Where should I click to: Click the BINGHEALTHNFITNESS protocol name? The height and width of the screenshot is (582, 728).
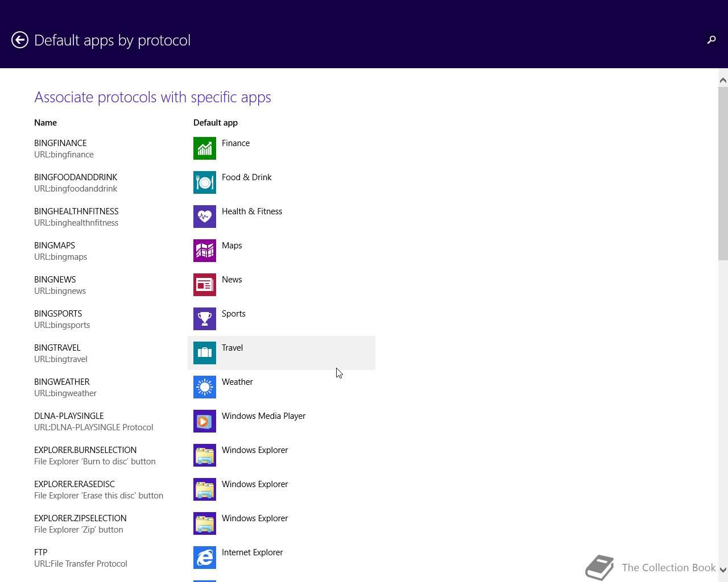(x=76, y=211)
